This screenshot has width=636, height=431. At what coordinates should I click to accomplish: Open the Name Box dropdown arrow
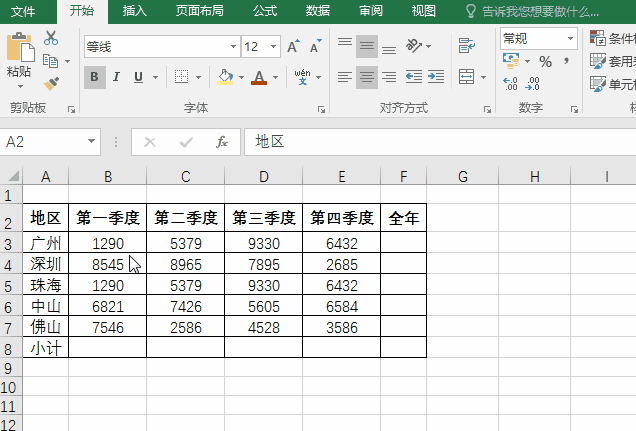91,142
